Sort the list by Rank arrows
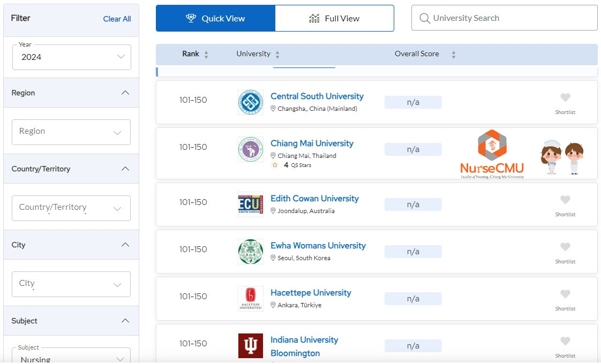601x364 pixels. [206, 55]
